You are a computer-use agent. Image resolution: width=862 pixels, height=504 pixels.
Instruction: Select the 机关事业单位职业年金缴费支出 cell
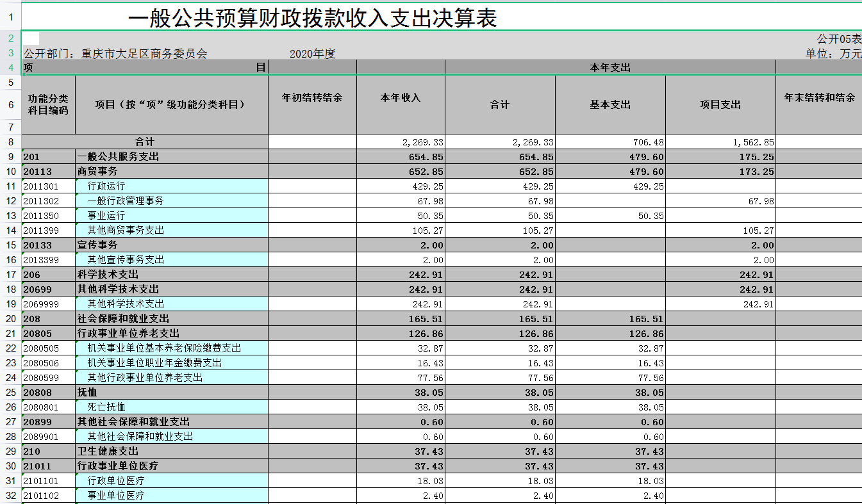coord(171,362)
